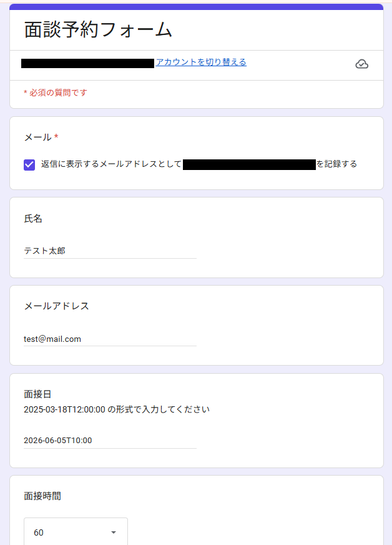Viewport: 392px width, 545px height.
Task: Select the value 60 in the dropdown
Action: coord(39,532)
